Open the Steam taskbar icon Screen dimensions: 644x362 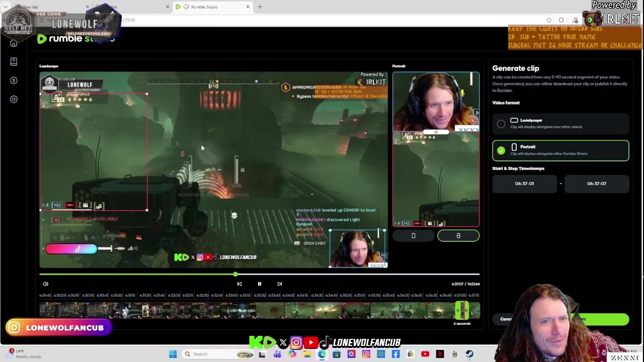(469, 354)
